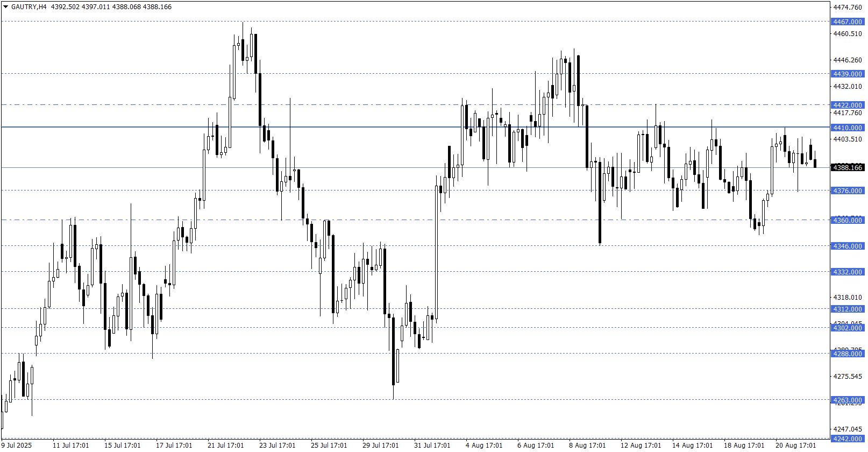Click the 23 Jul 17:01 time label

(278, 446)
